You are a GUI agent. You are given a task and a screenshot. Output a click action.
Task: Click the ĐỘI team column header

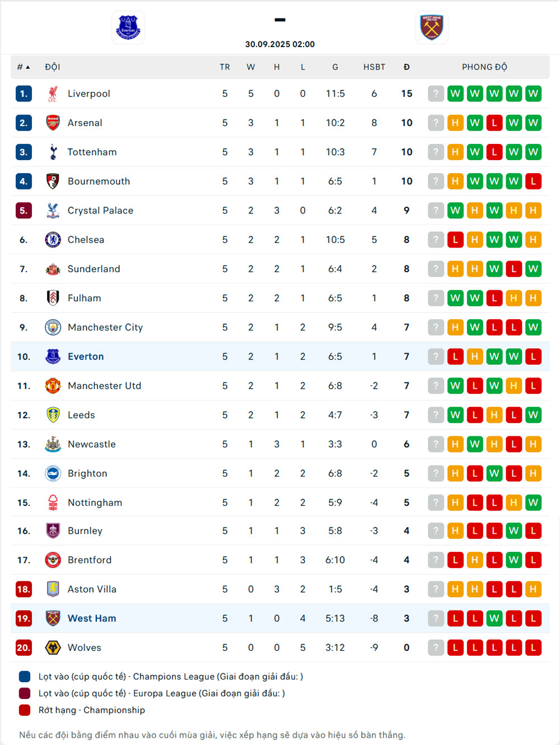point(53,67)
